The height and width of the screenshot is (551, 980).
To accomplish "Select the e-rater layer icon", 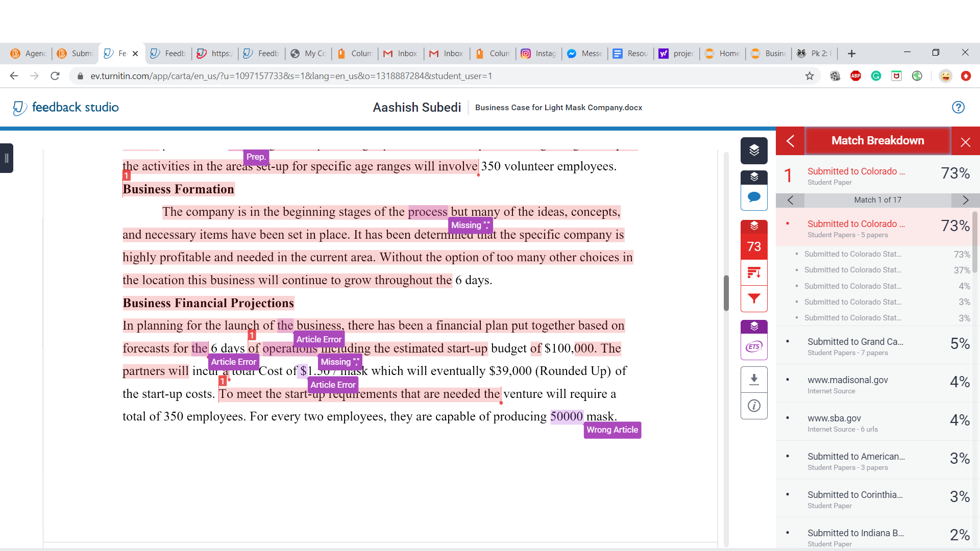I will (x=754, y=327).
